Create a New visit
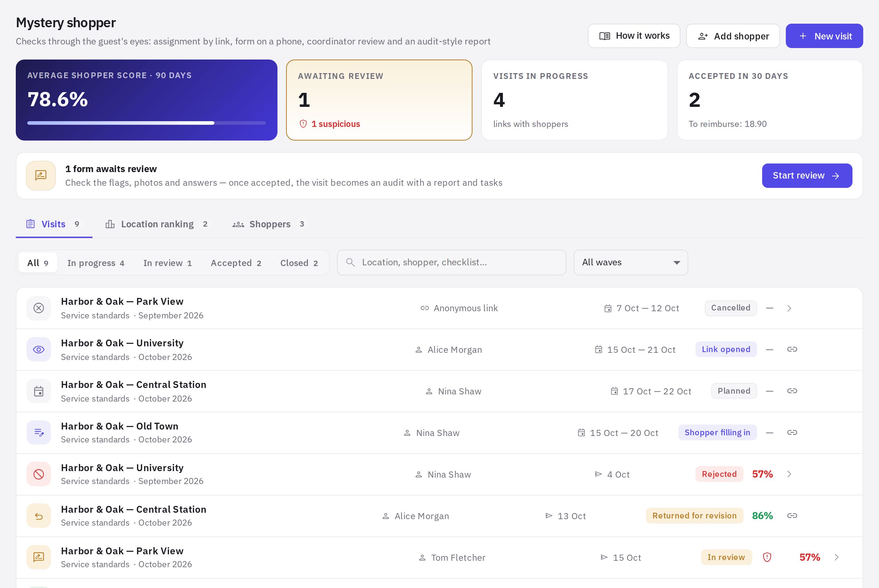Screen dimensions: 879x588 tap(824, 36)
